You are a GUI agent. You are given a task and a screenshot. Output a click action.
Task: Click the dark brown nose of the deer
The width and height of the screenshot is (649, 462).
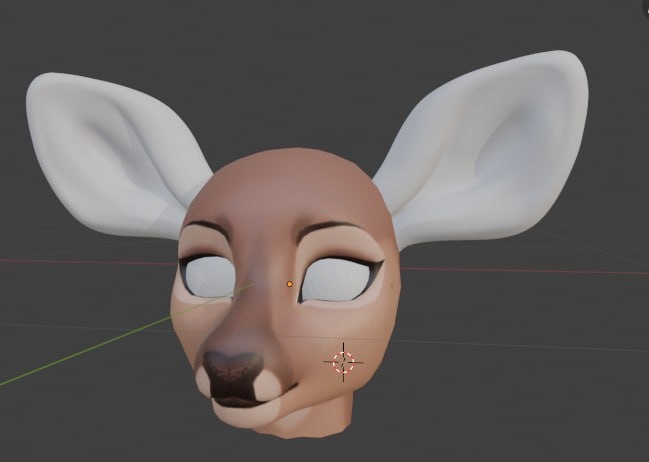[233, 373]
